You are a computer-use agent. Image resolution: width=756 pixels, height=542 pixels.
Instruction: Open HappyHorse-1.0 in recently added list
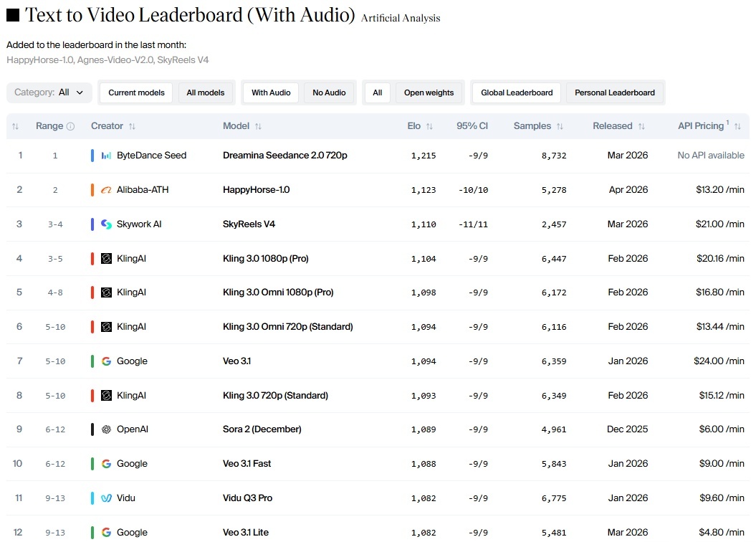pos(40,60)
